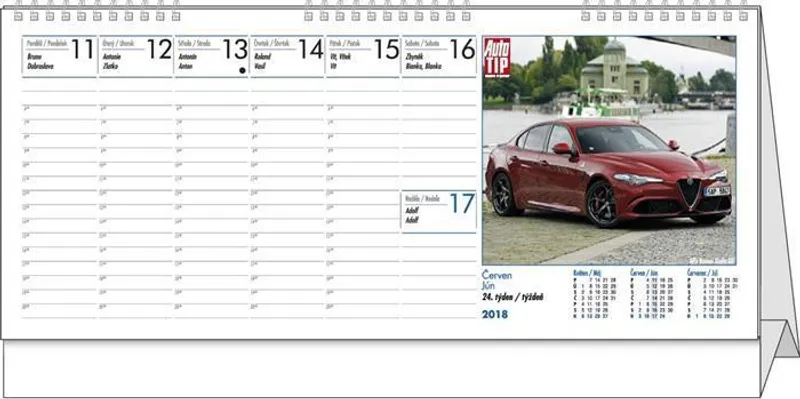This screenshot has height=399, width=800.
Task: Click the note line directly below Sunday 17
Action: click(439, 240)
